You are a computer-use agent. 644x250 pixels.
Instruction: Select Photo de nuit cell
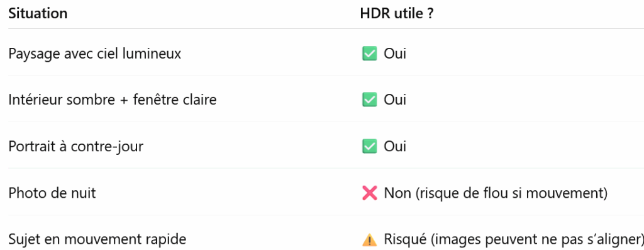[52, 193]
